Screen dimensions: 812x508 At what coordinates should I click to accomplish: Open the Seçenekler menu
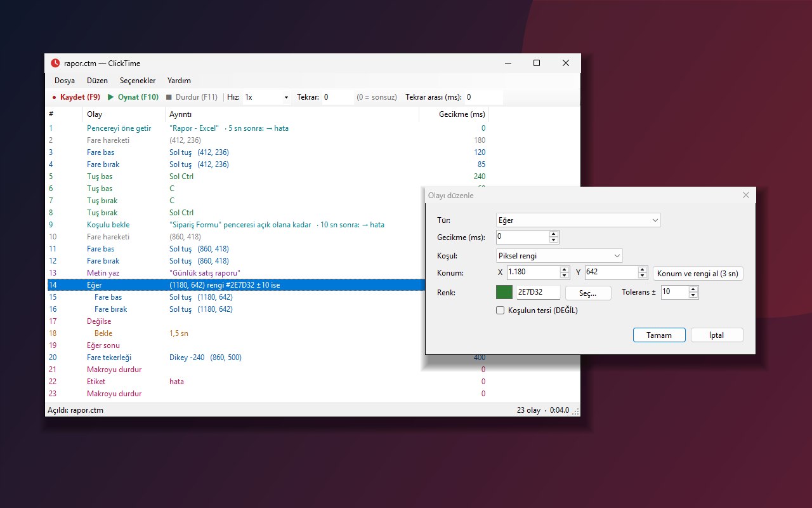[x=138, y=81]
